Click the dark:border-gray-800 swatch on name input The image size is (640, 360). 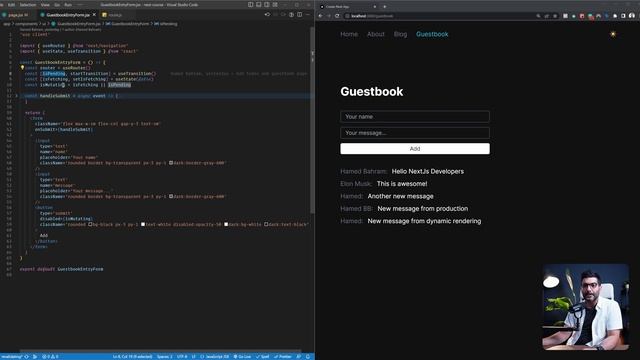[171, 162]
